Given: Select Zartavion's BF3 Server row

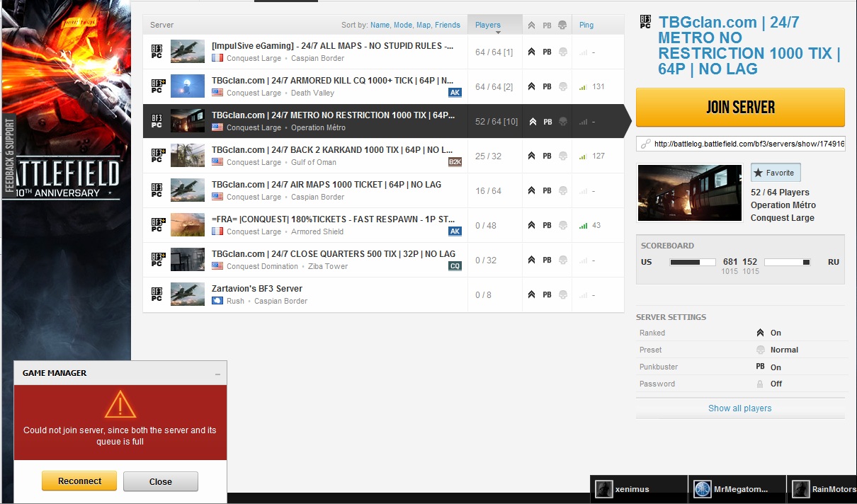Looking at the screenshot, I should [383, 294].
